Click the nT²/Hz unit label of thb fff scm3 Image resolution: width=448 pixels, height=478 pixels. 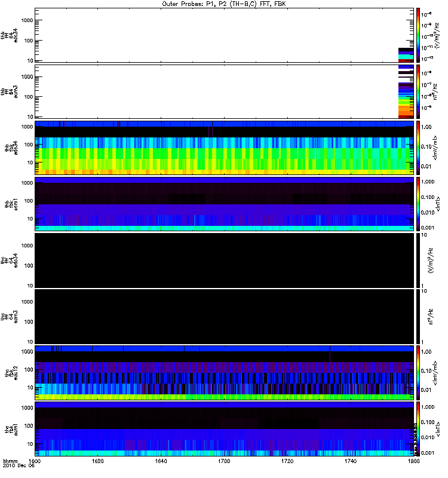click(435, 91)
